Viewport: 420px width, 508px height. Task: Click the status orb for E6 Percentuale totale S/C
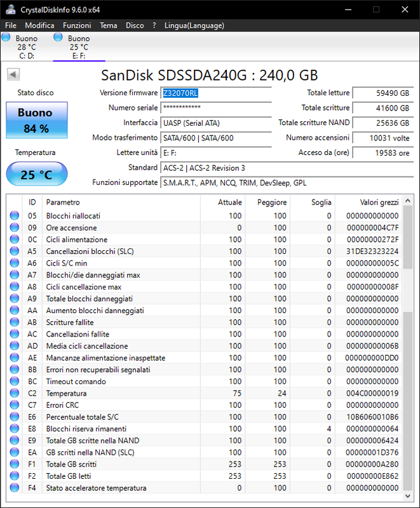click(x=15, y=417)
